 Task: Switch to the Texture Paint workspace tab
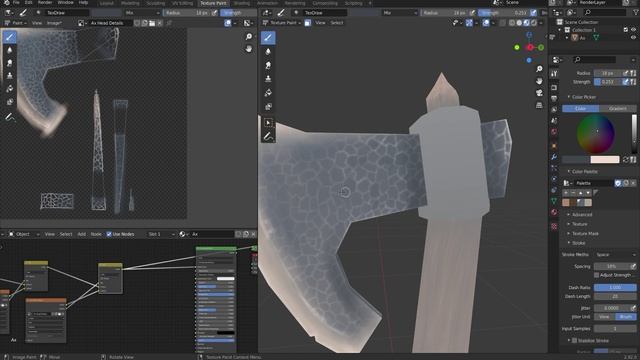tap(213, 3)
